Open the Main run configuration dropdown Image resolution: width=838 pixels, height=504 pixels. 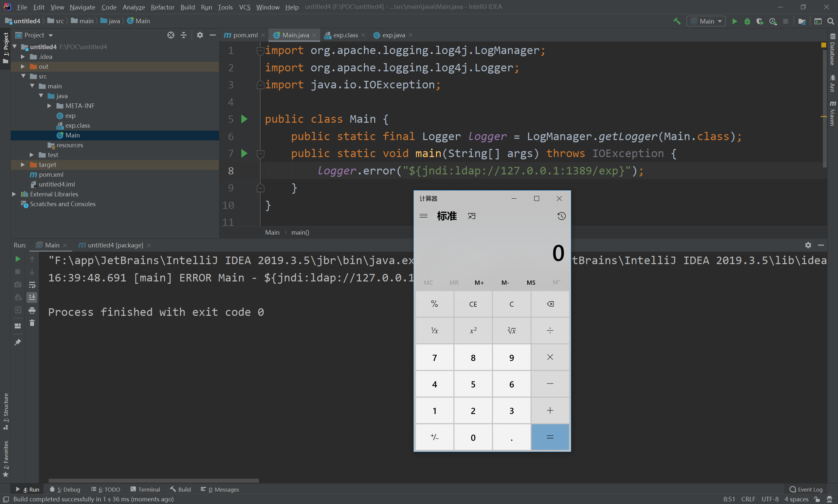point(706,21)
